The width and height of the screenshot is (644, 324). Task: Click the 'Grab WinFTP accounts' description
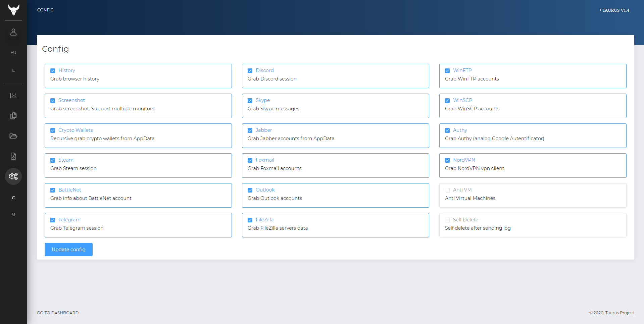point(472,79)
